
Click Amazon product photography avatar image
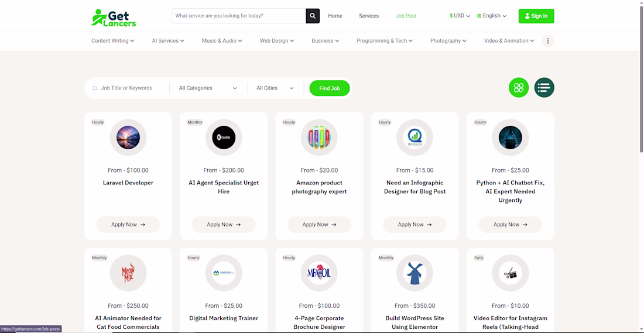[319, 138]
